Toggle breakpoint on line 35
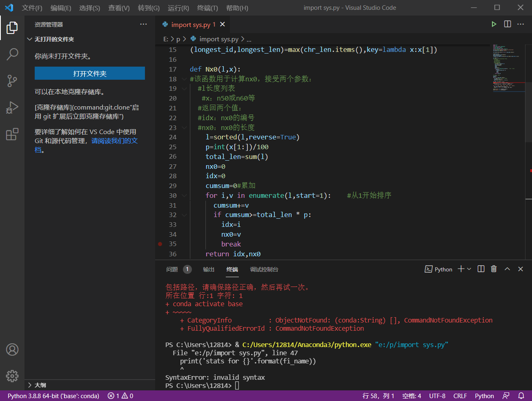The height and width of the screenshot is (401, 532). [x=160, y=244]
